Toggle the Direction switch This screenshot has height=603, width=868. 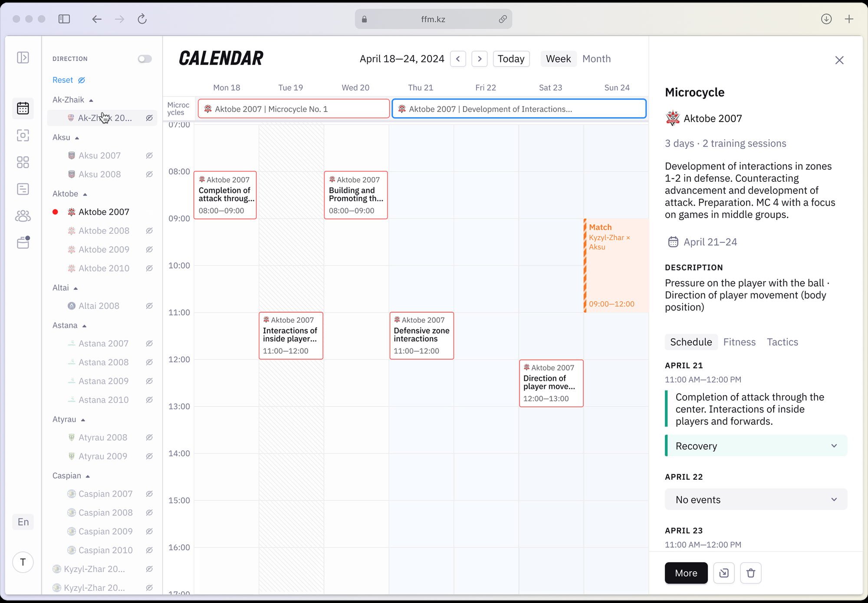(x=145, y=59)
